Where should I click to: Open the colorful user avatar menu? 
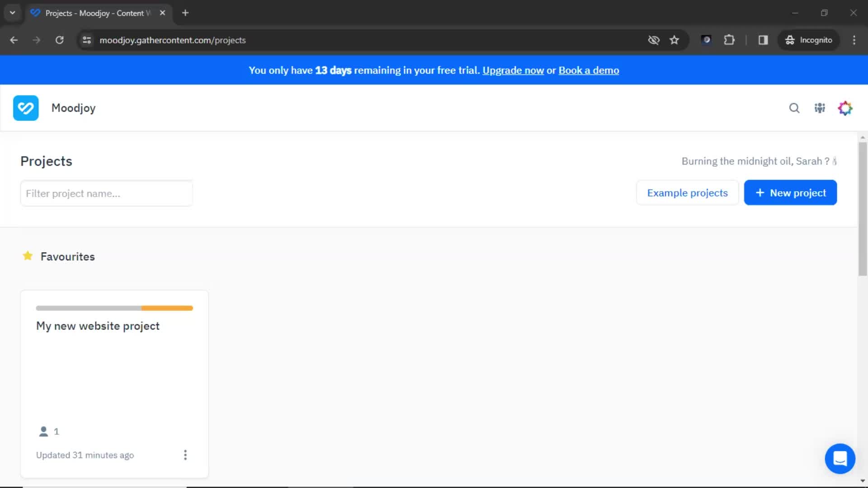845,108
